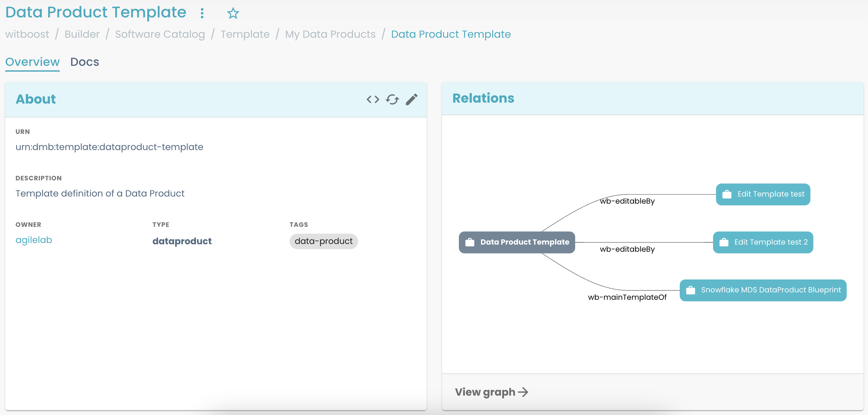Click the pencil edit icon in About
The image size is (868, 415).
coord(411,99)
